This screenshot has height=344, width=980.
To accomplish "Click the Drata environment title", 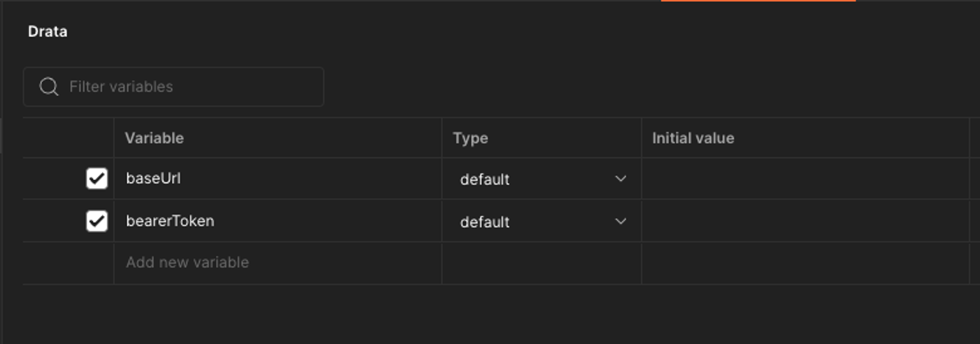I will [x=47, y=31].
